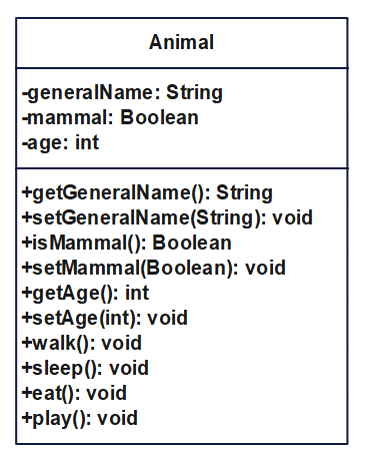Click the plus visibility marker before walk()
The width and height of the screenshot is (370, 464).
(x=27, y=343)
